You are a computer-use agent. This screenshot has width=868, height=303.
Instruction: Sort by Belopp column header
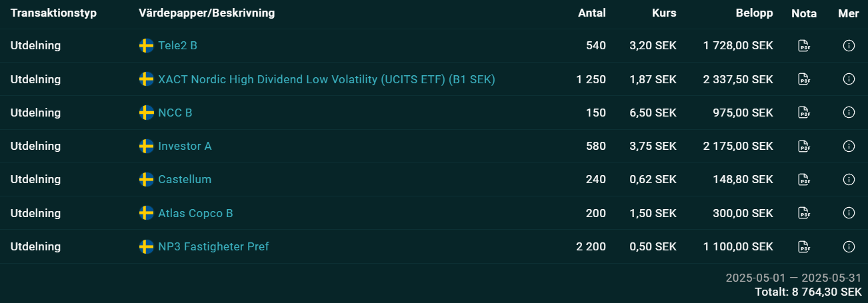tap(754, 13)
